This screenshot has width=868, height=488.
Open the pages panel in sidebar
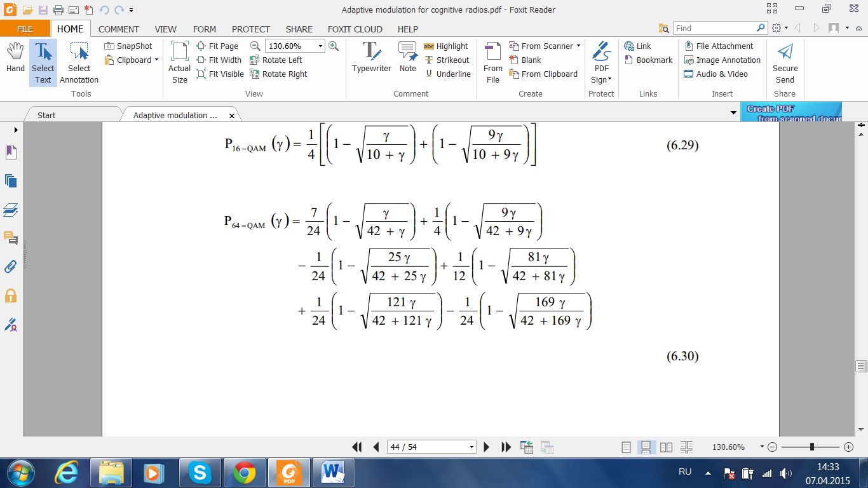11,181
